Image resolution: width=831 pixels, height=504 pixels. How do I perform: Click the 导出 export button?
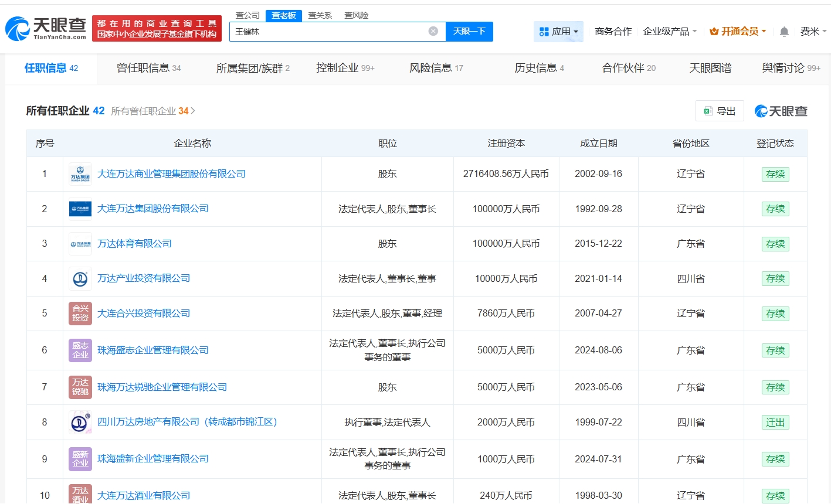[x=720, y=111]
